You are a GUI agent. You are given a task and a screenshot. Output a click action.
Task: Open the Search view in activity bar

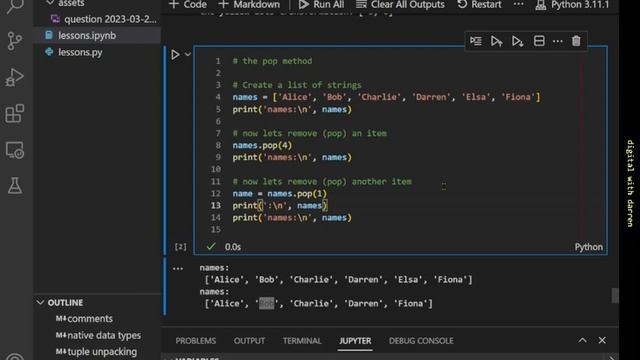(15, 6)
